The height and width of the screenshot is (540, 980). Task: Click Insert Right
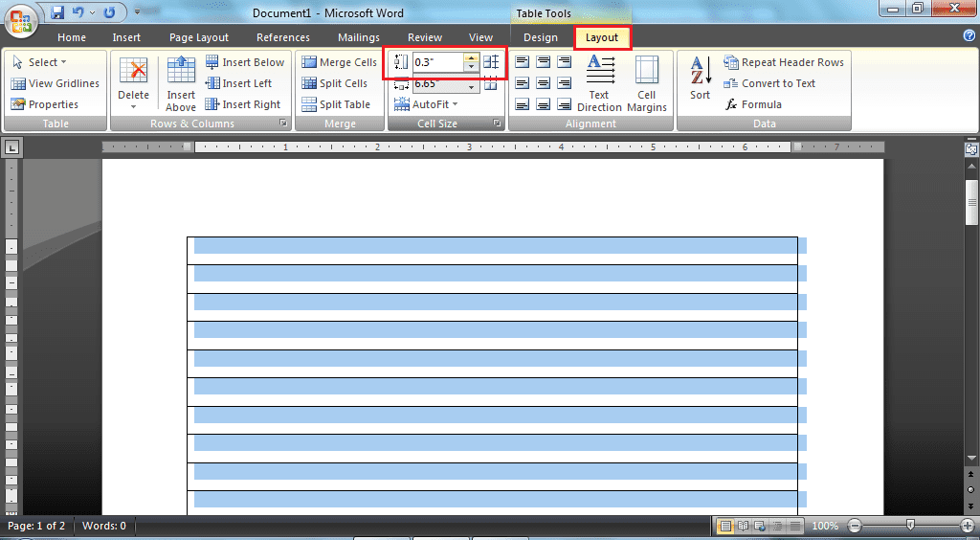pos(243,104)
